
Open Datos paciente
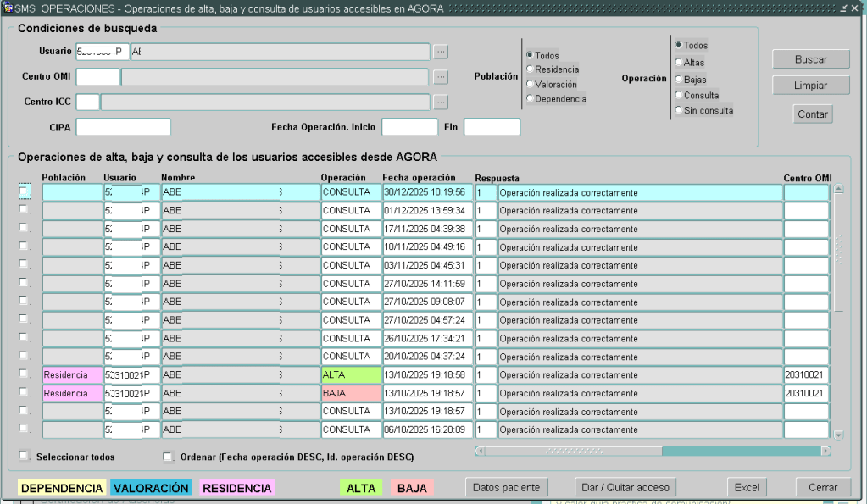pyautogui.click(x=507, y=487)
